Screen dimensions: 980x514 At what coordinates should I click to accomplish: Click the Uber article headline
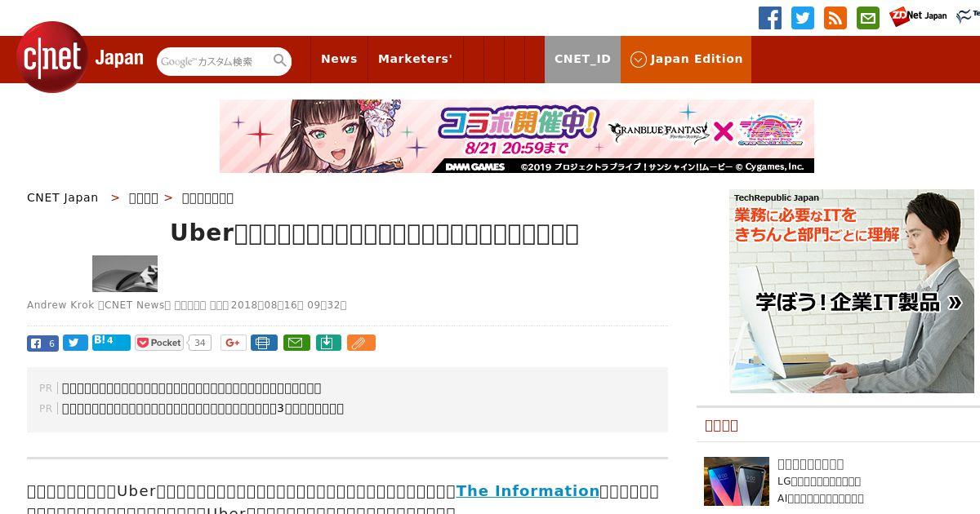[374, 233]
